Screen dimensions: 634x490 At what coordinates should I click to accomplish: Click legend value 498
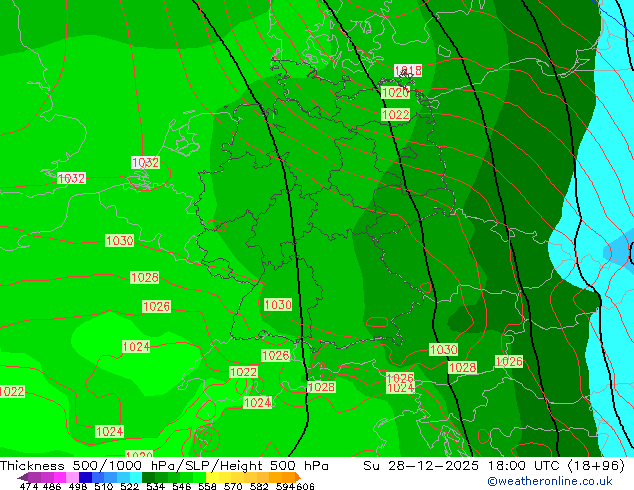(x=78, y=486)
